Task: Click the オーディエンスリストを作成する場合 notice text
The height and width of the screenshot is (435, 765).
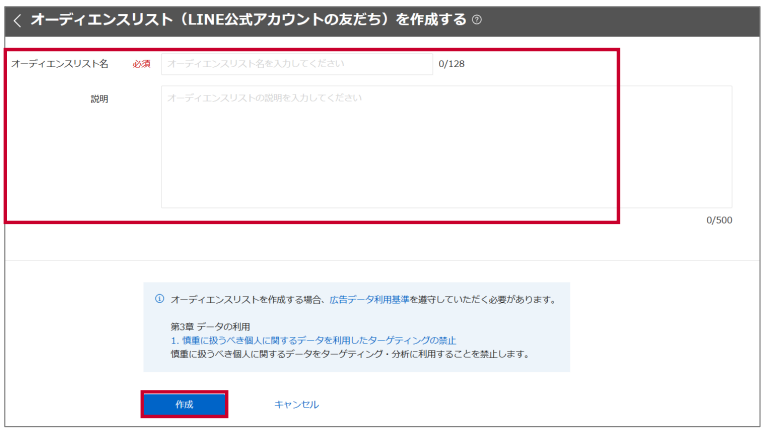Action: [248, 299]
